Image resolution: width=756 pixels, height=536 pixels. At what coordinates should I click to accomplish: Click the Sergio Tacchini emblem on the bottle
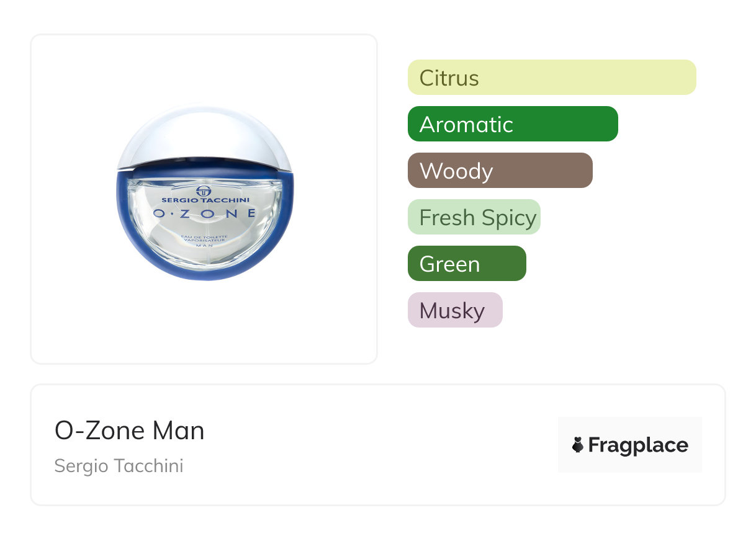click(x=204, y=189)
